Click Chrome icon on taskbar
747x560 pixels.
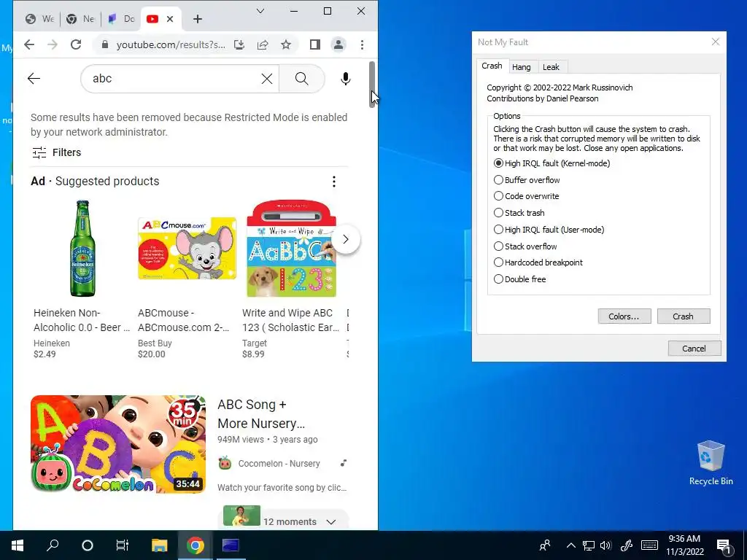[x=195, y=545]
